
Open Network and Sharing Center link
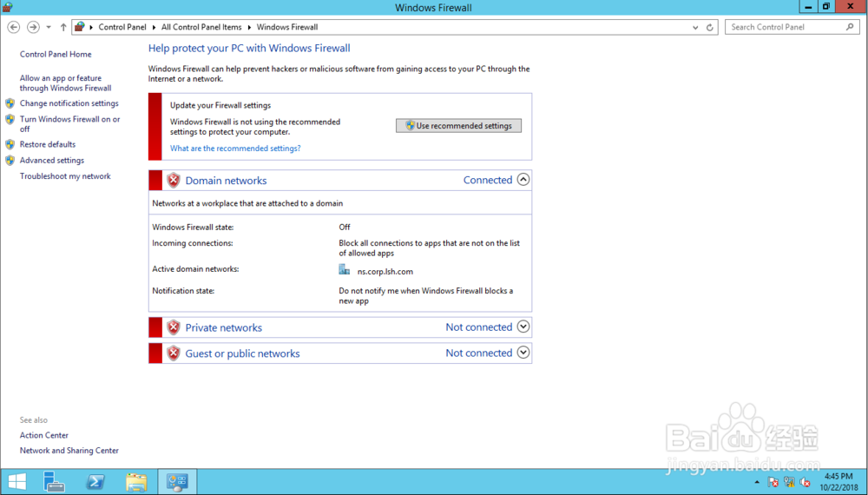(69, 451)
